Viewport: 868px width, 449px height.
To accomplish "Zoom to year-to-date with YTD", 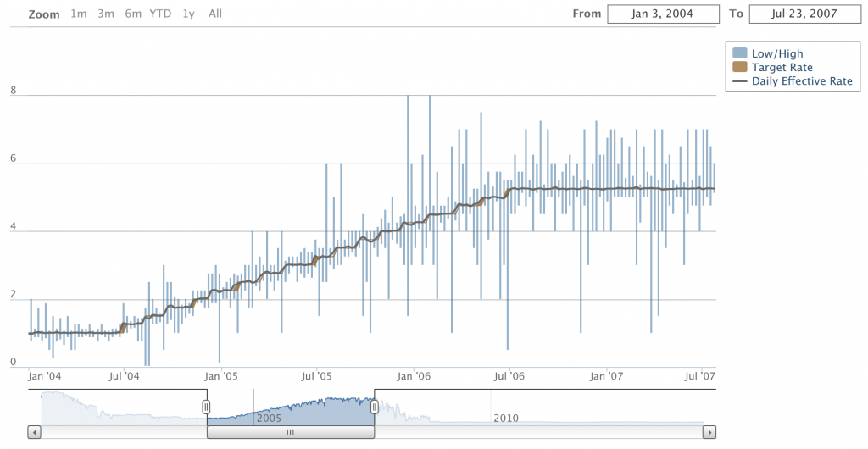I will click(x=159, y=14).
